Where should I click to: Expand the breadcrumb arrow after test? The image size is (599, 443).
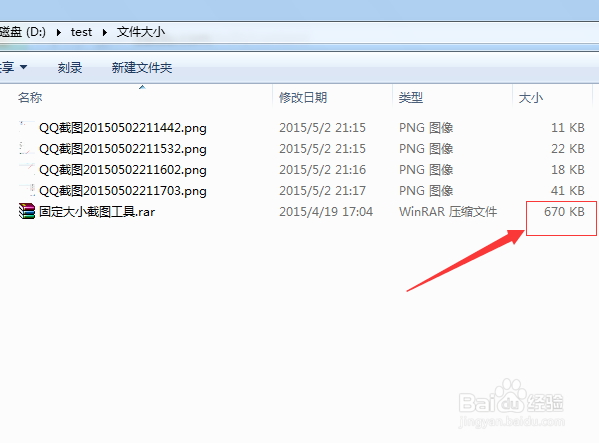[105, 32]
